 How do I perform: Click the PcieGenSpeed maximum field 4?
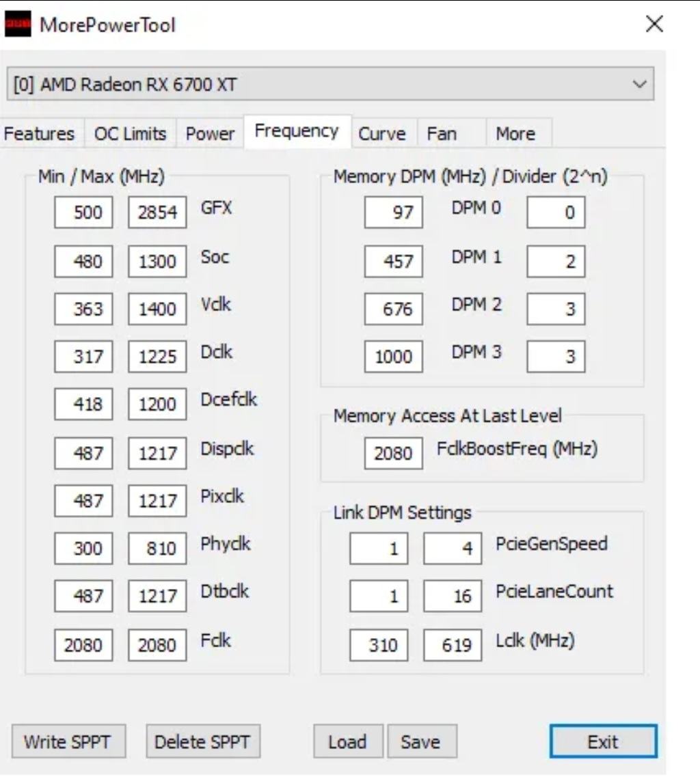click(453, 549)
